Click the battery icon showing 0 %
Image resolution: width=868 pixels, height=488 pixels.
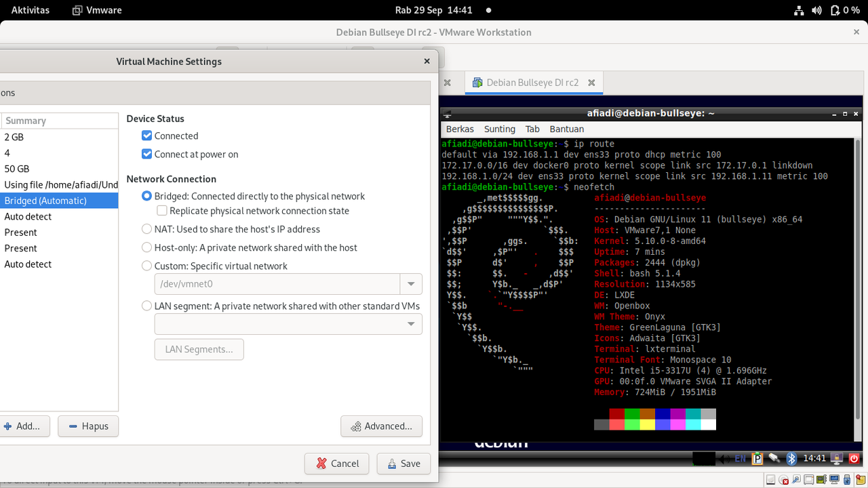(x=834, y=10)
